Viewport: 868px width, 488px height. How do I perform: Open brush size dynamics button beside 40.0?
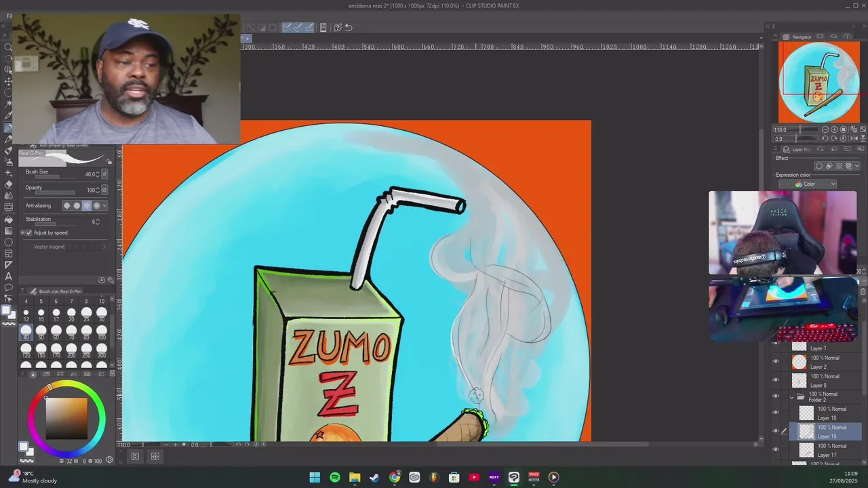point(104,174)
